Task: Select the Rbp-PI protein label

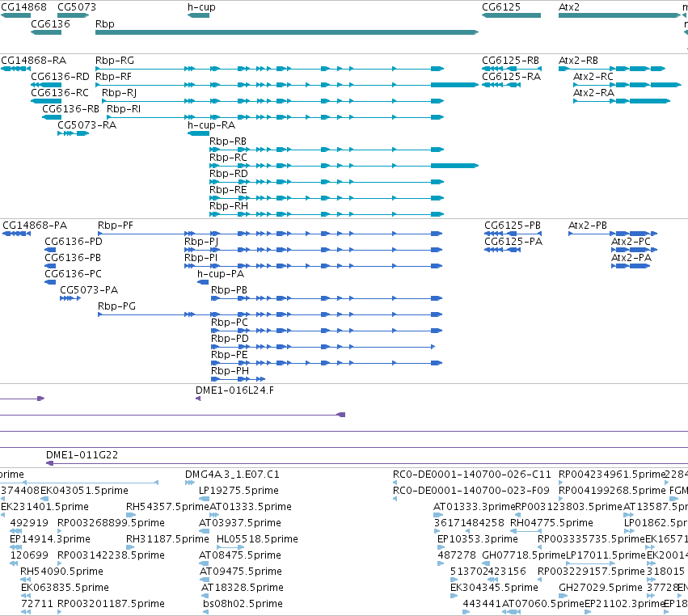Action: coord(200,258)
